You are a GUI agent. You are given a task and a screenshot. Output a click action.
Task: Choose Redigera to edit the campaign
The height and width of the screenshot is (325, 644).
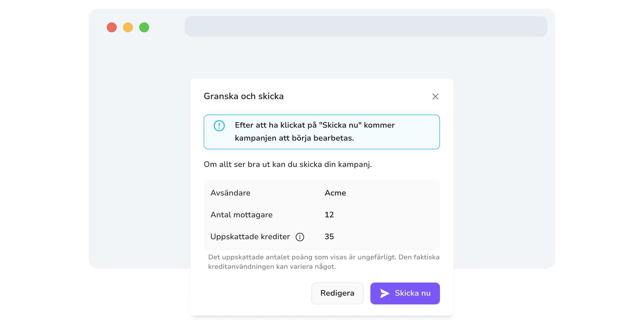337,293
